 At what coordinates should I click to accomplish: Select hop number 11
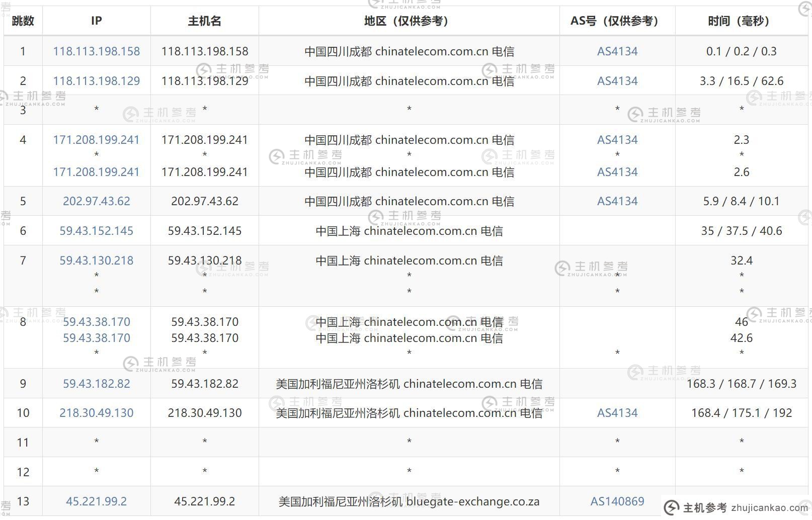[23, 443]
